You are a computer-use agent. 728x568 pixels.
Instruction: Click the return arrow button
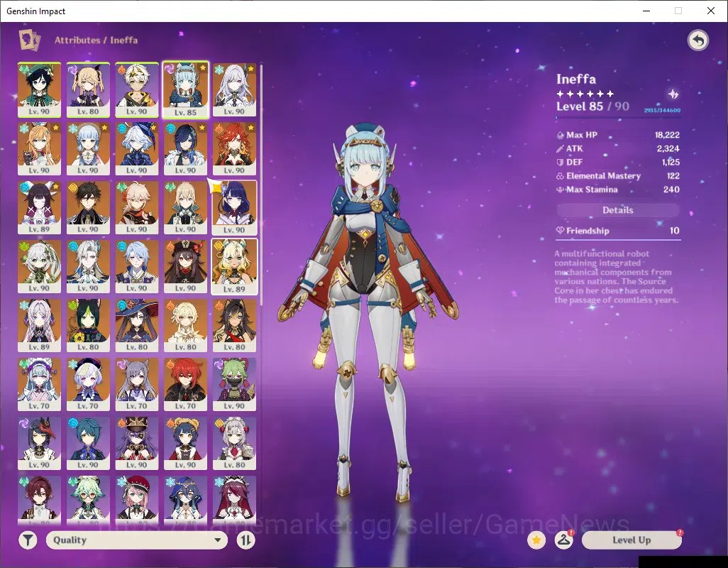(697, 40)
